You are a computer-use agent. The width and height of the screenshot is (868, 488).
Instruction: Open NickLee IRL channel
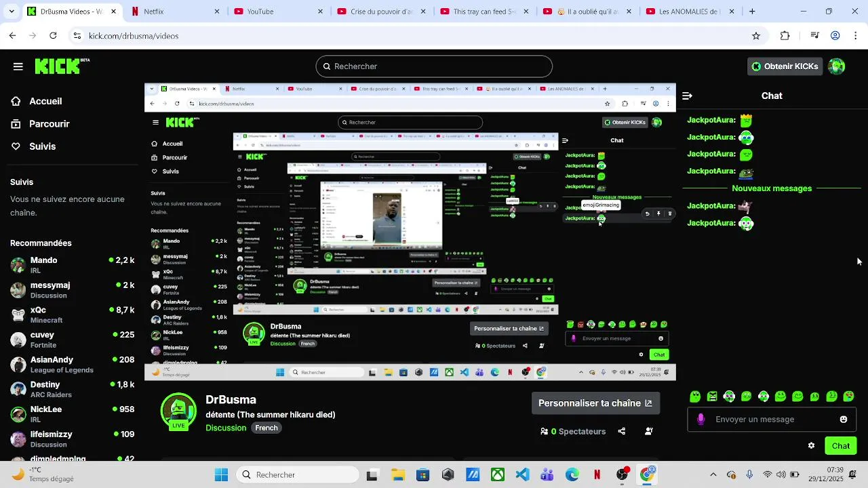73,413
